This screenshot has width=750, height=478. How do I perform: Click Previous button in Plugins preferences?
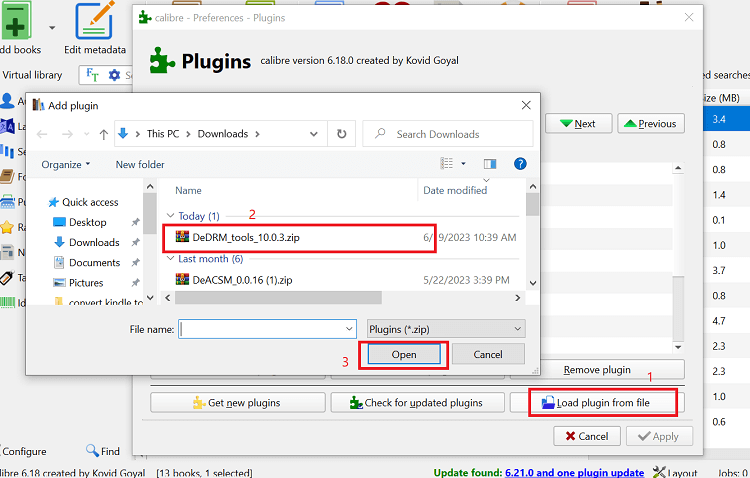pos(651,123)
